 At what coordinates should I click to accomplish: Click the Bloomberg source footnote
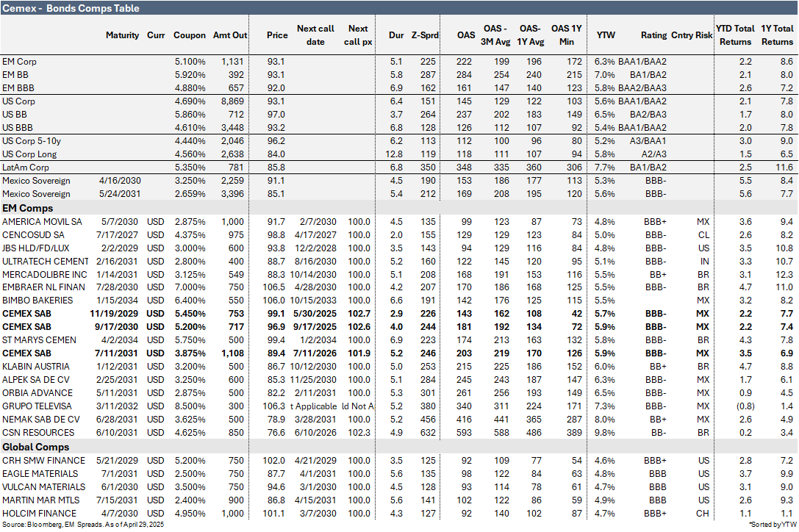click(83, 525)
